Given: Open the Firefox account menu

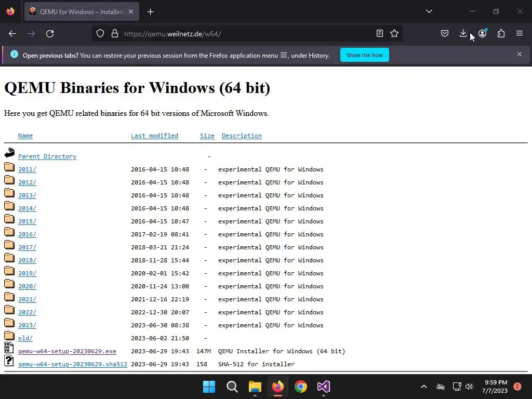Looking at the screenshot, I should (483, 33).
